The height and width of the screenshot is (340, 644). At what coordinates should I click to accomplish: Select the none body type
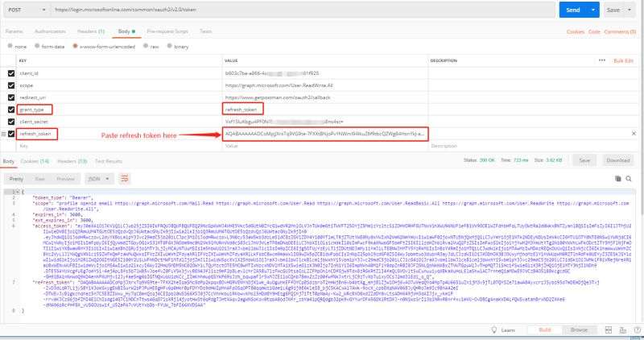pyautogui.click(x=10, y=46)
